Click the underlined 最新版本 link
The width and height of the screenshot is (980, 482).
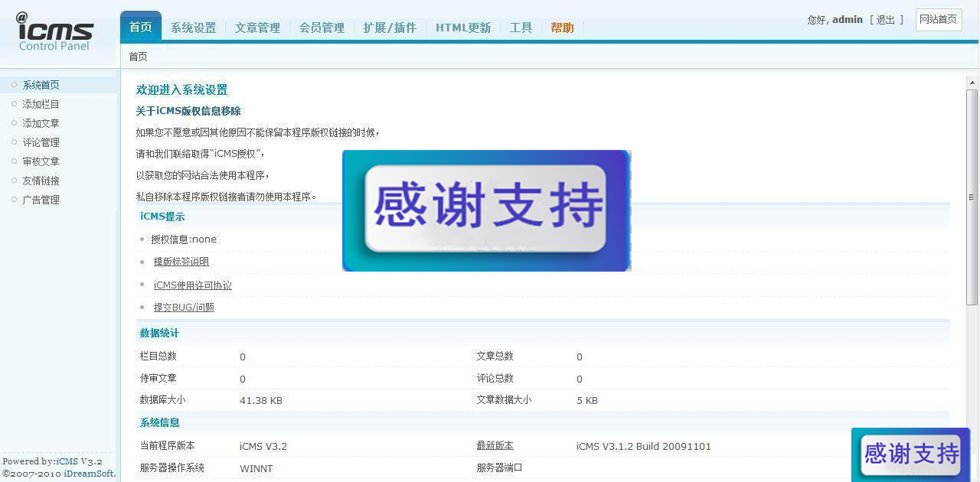click(x=495, y=445)
